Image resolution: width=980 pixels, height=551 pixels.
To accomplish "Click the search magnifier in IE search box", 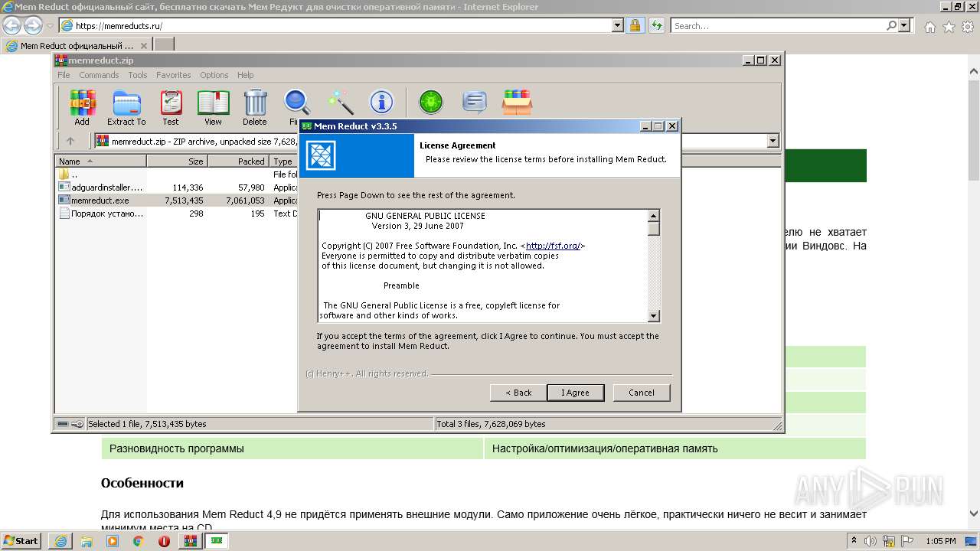I will coord(891,25).
